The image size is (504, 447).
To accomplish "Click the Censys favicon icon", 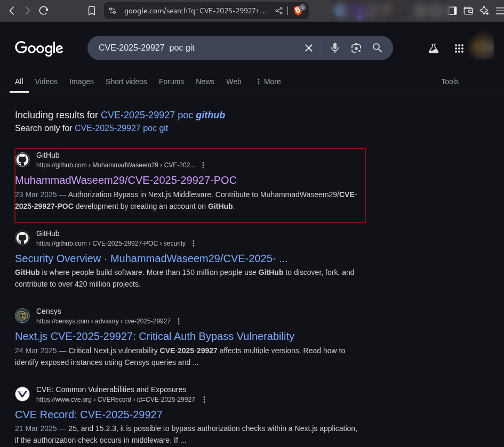I will (x=22, y=315).
